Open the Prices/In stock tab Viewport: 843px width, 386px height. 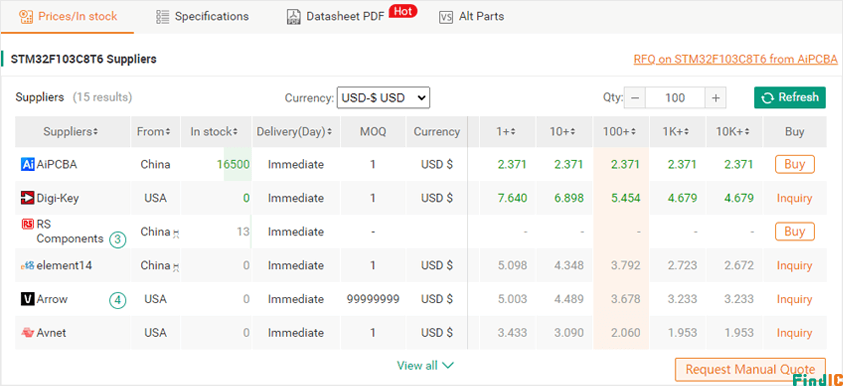tap(68, 17)
